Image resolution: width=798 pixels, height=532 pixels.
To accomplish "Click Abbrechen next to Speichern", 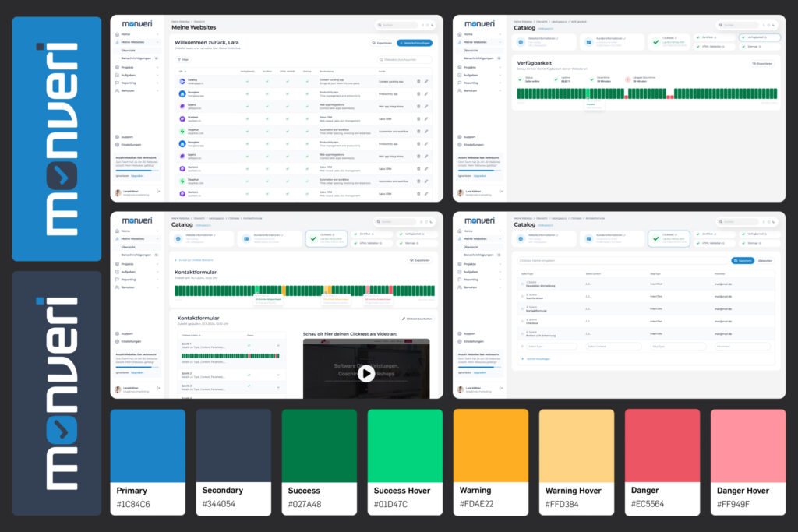I will [765, 260].
